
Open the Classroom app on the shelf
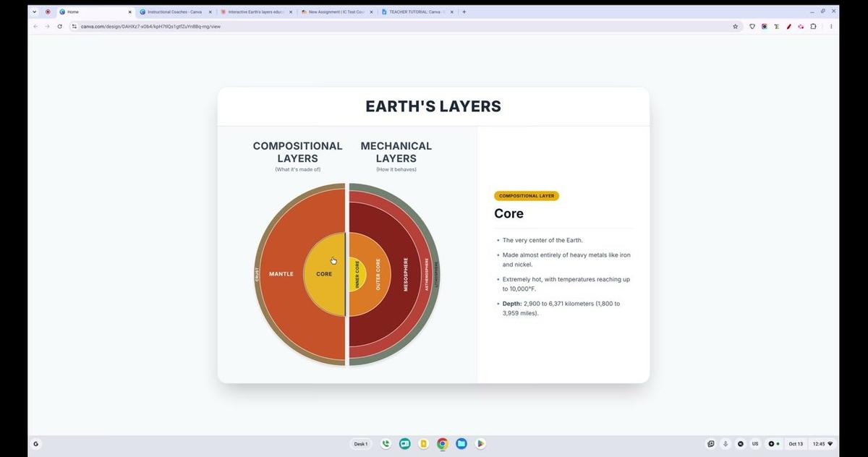404,444
